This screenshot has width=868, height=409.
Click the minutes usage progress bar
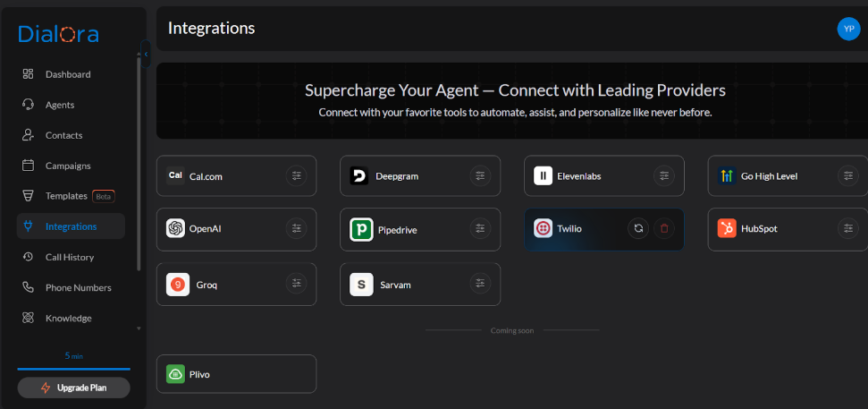click(x=73, y=369)
